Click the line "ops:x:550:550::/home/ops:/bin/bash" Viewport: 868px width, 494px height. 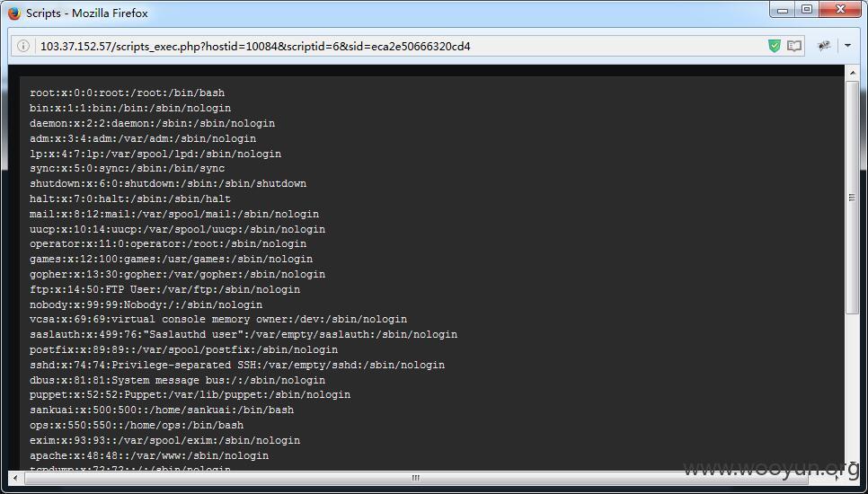pos(137,425)
